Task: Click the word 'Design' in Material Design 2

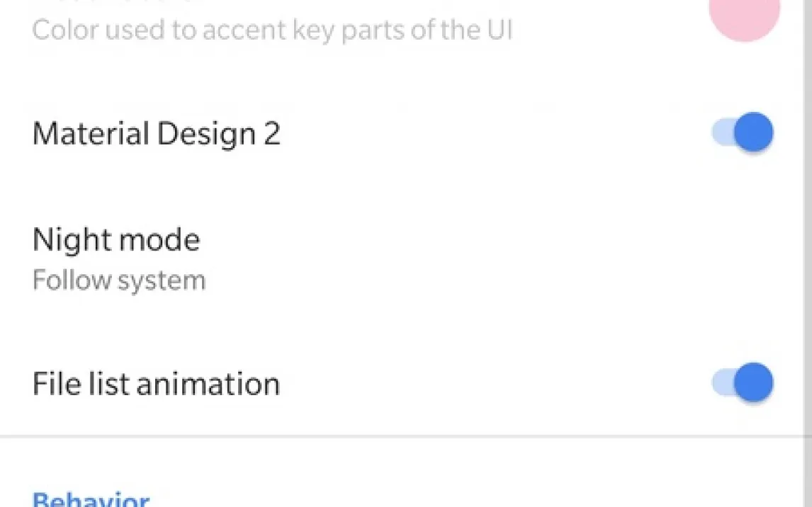Action: pyautogui.click(x=206, y=134)
